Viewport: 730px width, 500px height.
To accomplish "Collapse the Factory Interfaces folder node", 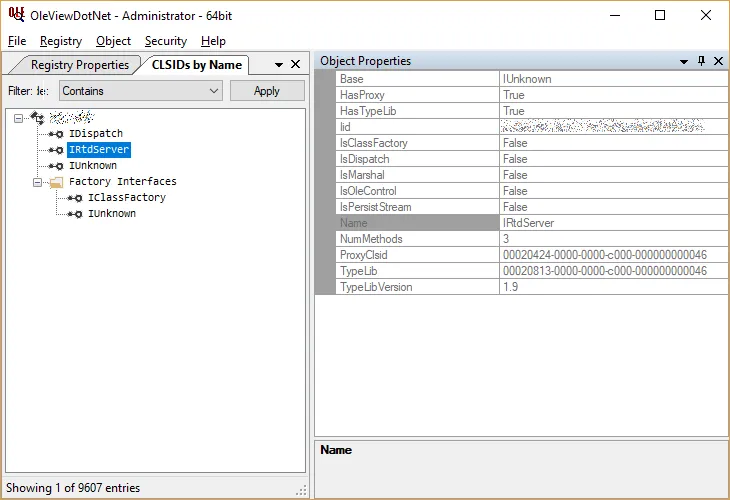I will click(37, 182).
